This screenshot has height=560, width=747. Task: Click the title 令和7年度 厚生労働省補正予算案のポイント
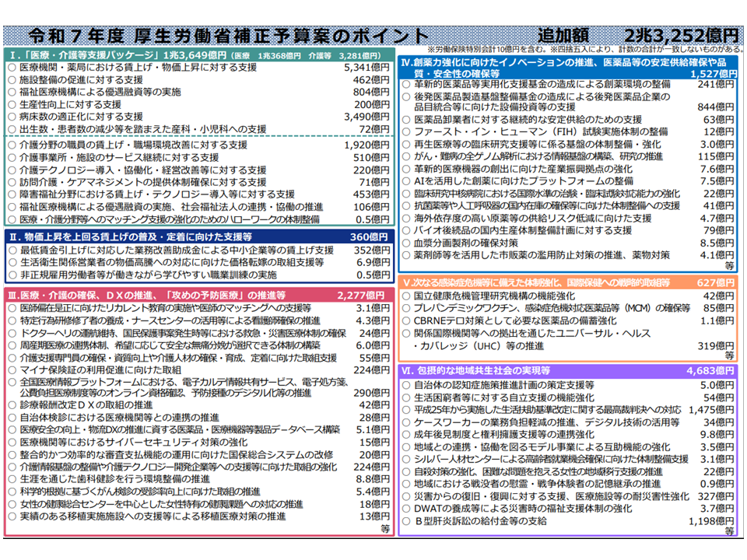coord(228,36)
